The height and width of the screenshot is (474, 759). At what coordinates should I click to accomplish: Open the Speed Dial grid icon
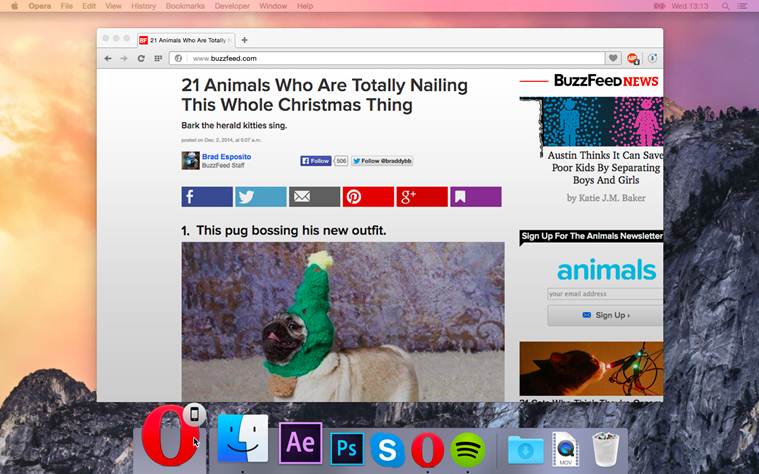pyautogui.click(x=158, y=59)
